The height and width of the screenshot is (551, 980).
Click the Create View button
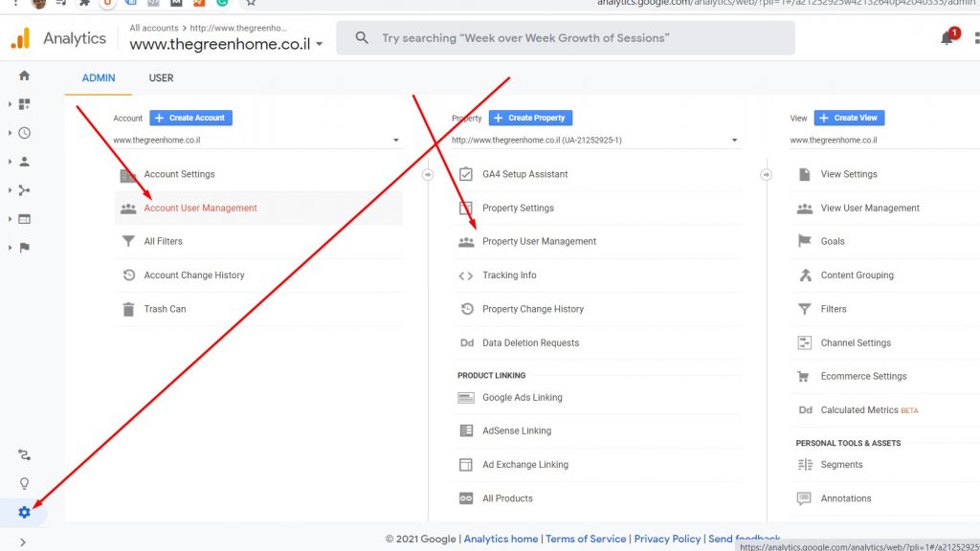click(850, 118)
